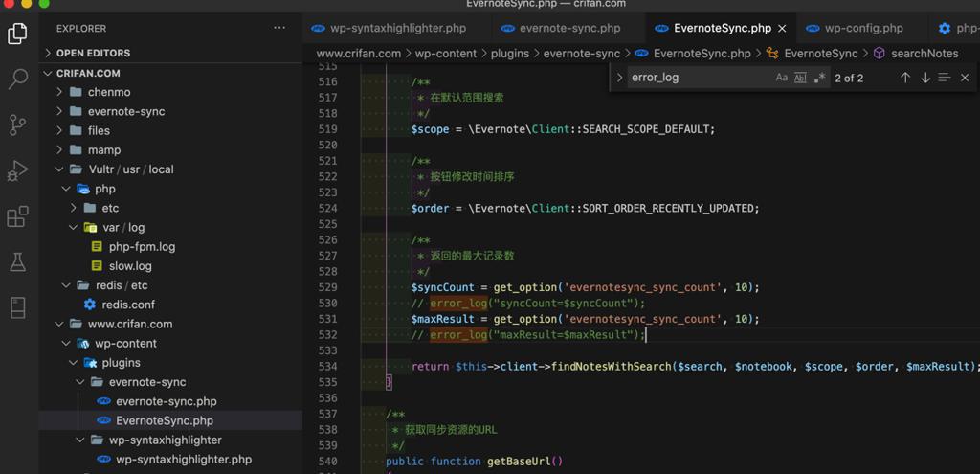This screenshot has height=474, width=980.
Task: Go to next match arrow
Action: [x=925, y=78]
